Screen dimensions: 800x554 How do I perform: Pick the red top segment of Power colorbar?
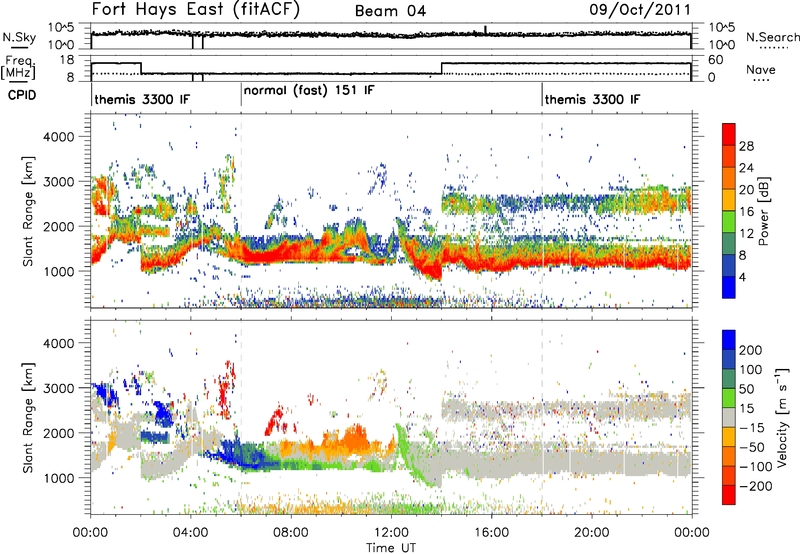[729, 134]
